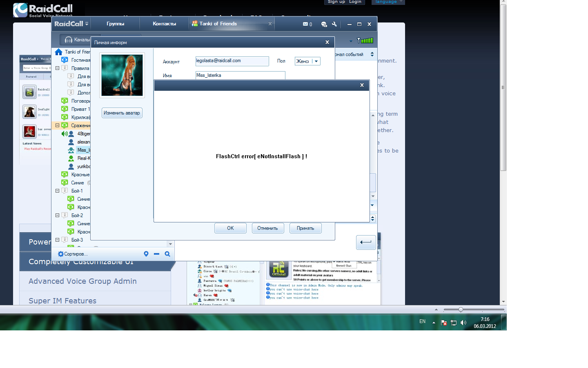The image size is (588, 368).
Task: Click the Sign up link on website
Action: click(x=336, y=2)
